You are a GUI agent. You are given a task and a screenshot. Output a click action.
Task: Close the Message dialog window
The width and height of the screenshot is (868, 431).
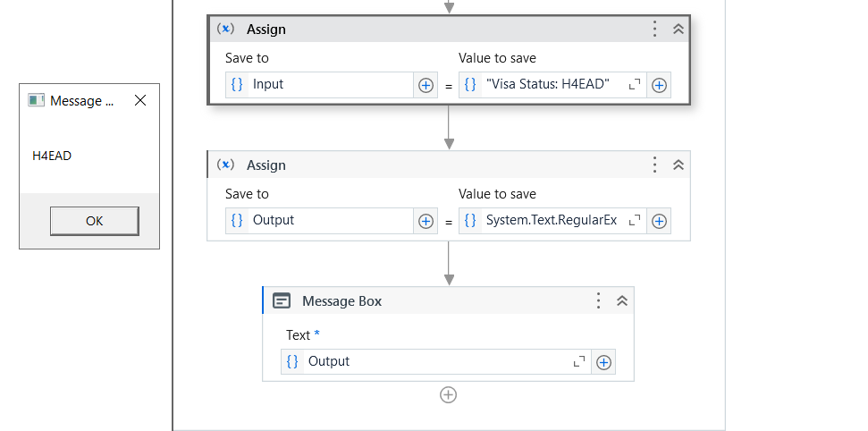coord(140,101)
